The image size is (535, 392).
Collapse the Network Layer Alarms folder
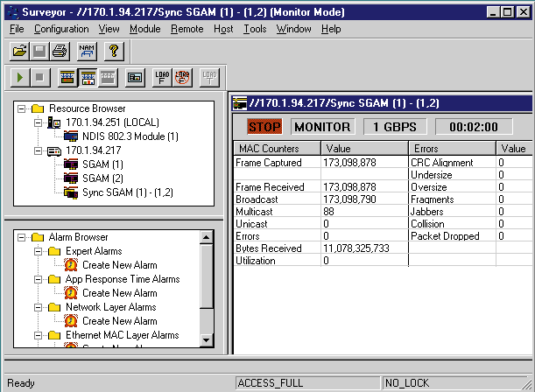coord(39,307)
